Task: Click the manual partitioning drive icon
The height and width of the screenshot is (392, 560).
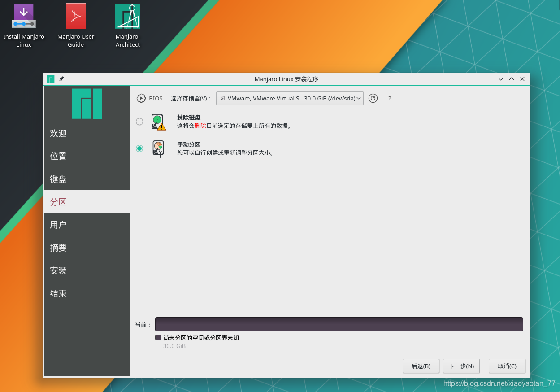Action: [x=158, y=148]
